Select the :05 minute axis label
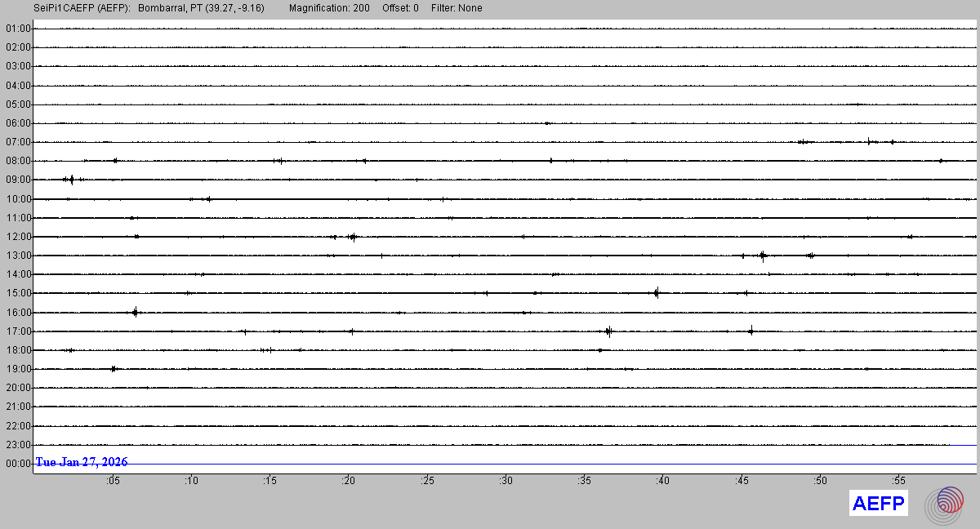Screen dimensions: 980x529 pos(113,481)
